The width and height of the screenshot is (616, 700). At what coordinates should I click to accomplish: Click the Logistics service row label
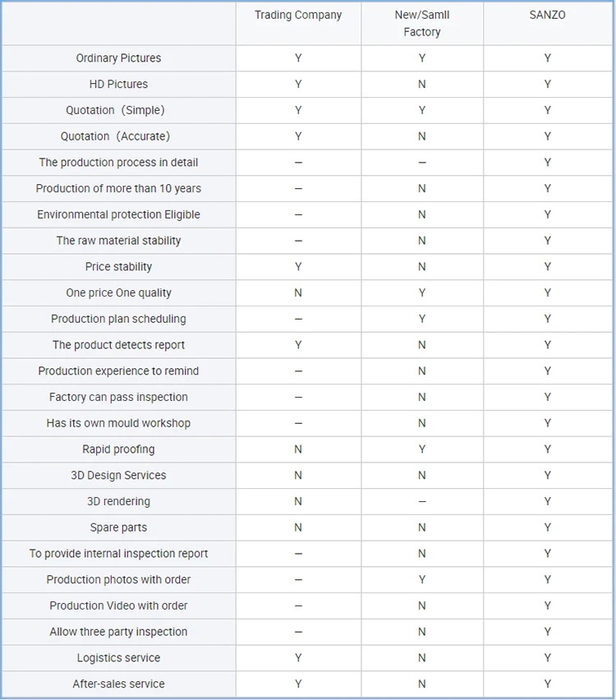point(118,658)
